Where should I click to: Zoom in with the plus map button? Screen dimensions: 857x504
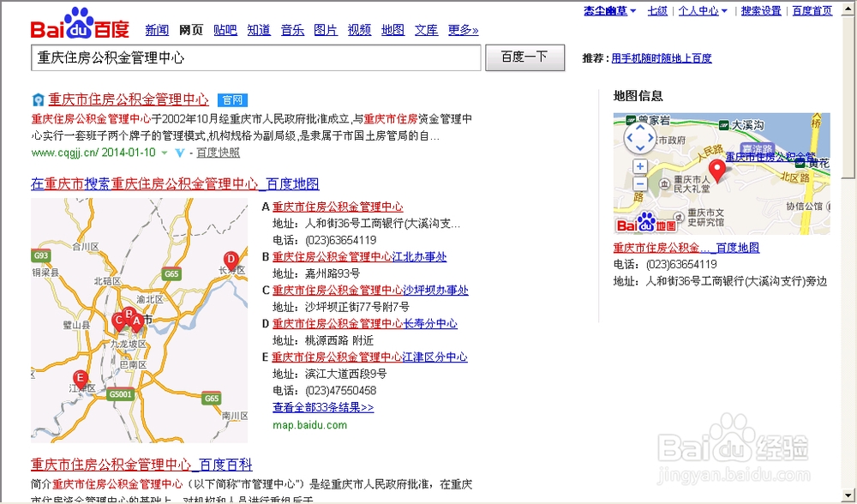639,166
